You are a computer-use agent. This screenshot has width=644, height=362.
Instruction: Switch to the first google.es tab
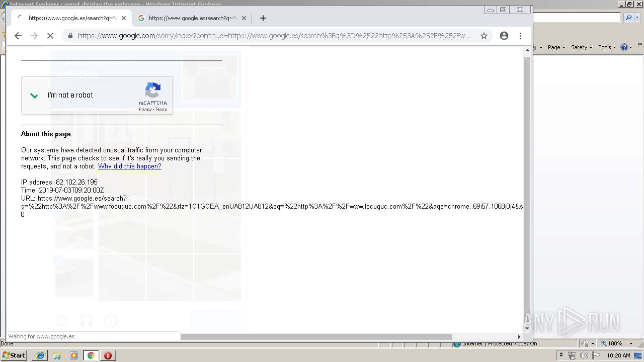point(71,18)
